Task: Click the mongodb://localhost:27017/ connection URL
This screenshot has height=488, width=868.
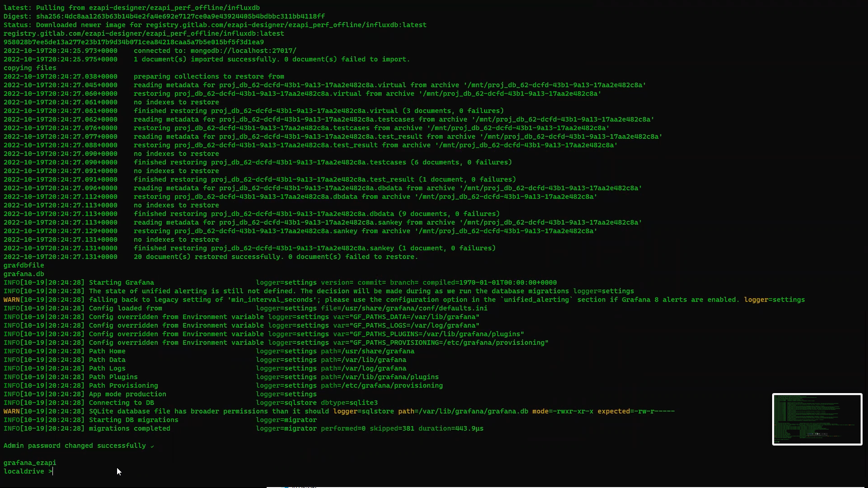Action: tap(243, 51)
